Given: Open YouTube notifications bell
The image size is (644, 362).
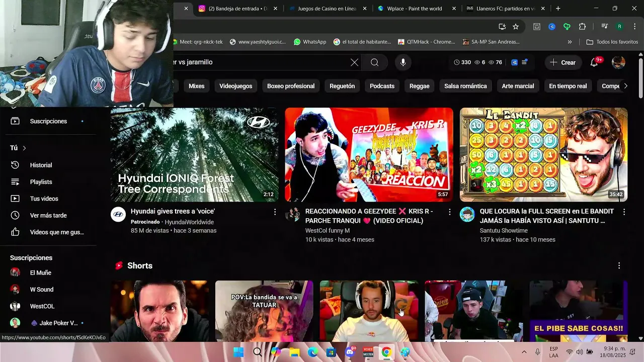Looking at the screenshot, I should (x=594, y=62).
